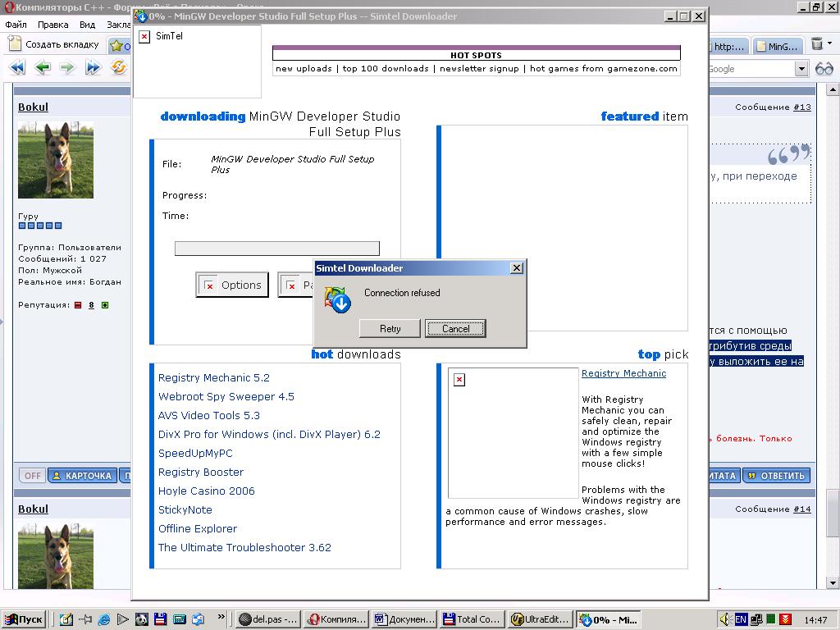
Task: Click the empty download progress bar
Action: tap(276, 248)
